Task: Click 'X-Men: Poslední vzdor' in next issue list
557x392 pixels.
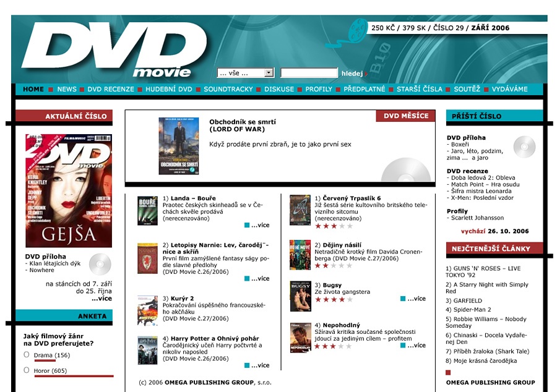Action: point(482,198)
